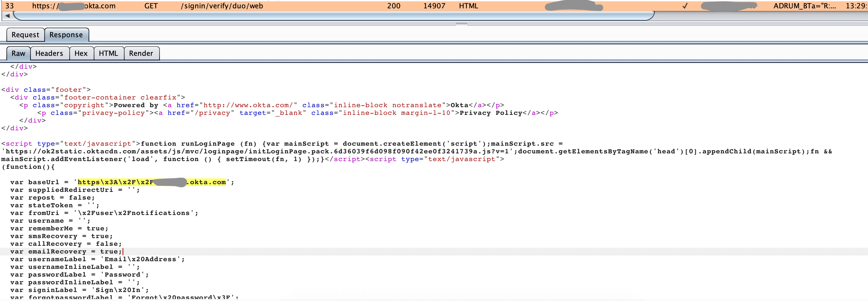
Task: Switch to the Request tab
Action: (x=25, y=35)
